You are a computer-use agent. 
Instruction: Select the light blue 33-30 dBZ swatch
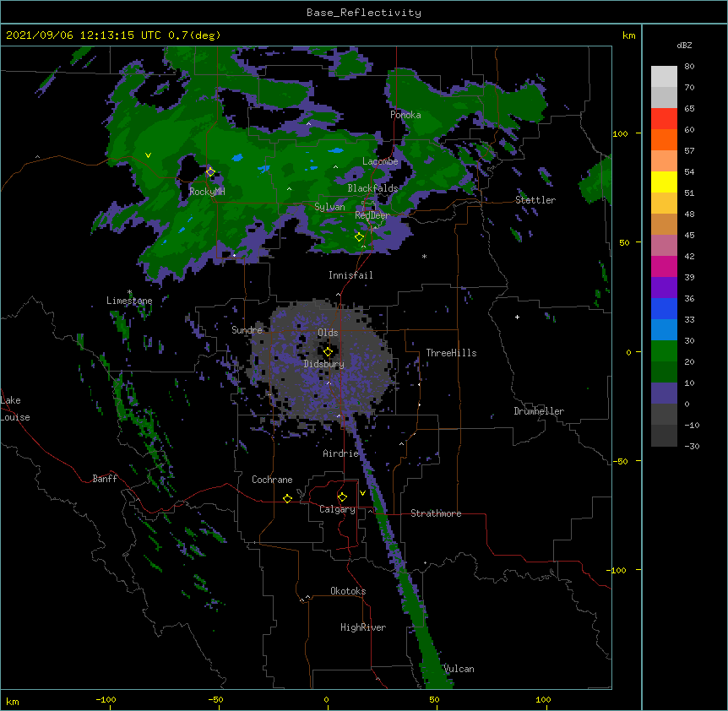click(x=664, y=330)
